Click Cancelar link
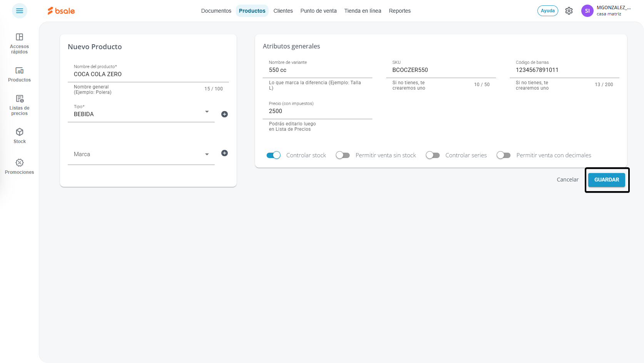644x363 pixels. 567,180
